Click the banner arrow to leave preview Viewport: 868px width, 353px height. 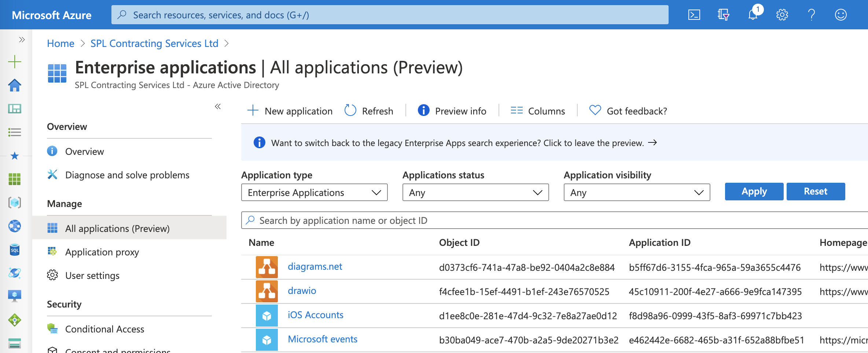[652, 142]
